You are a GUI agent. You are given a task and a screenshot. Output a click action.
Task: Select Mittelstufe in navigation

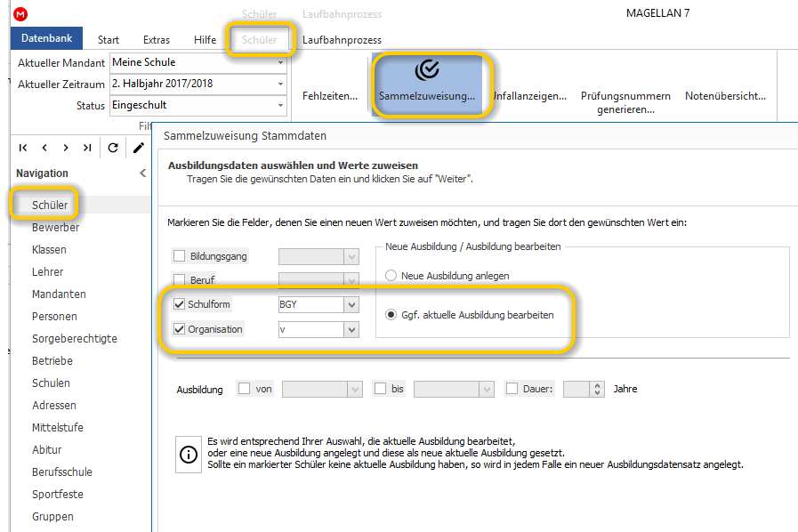(58, 427)
